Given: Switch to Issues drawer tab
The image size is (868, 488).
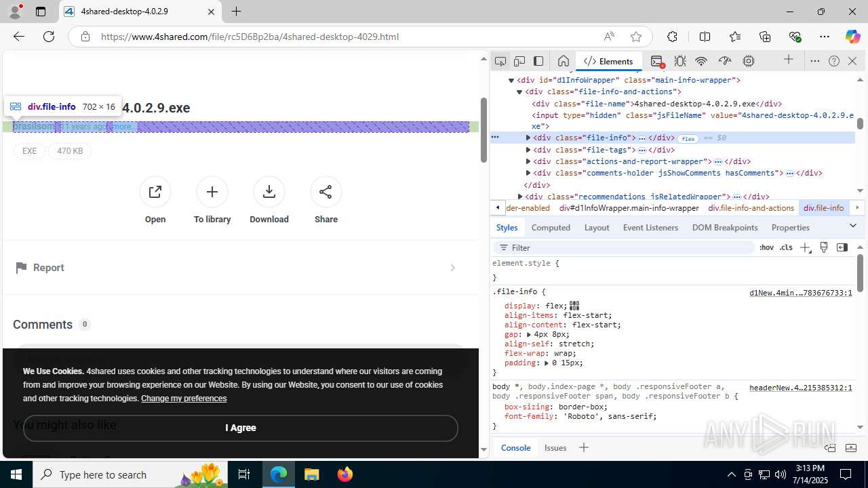Looking at the screenshot, I should click(x=555, y=447).
